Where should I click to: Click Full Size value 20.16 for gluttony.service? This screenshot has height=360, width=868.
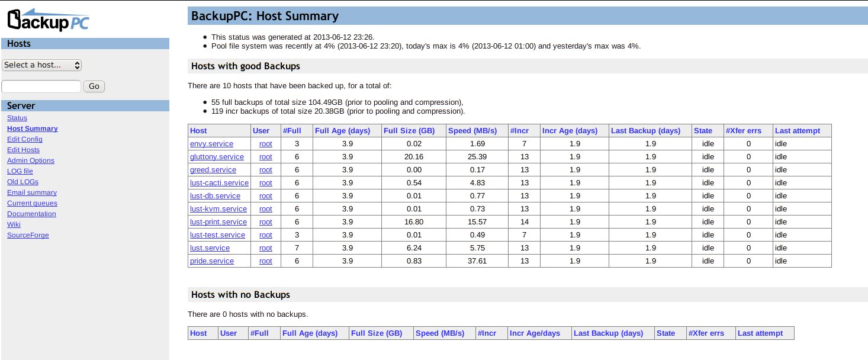(x=414, y=157)
